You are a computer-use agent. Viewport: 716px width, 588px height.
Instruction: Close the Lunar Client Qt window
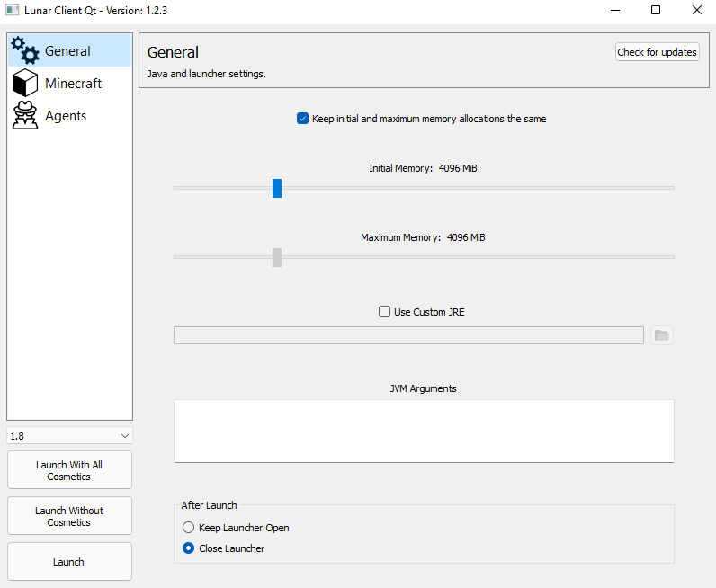(696, 11)
